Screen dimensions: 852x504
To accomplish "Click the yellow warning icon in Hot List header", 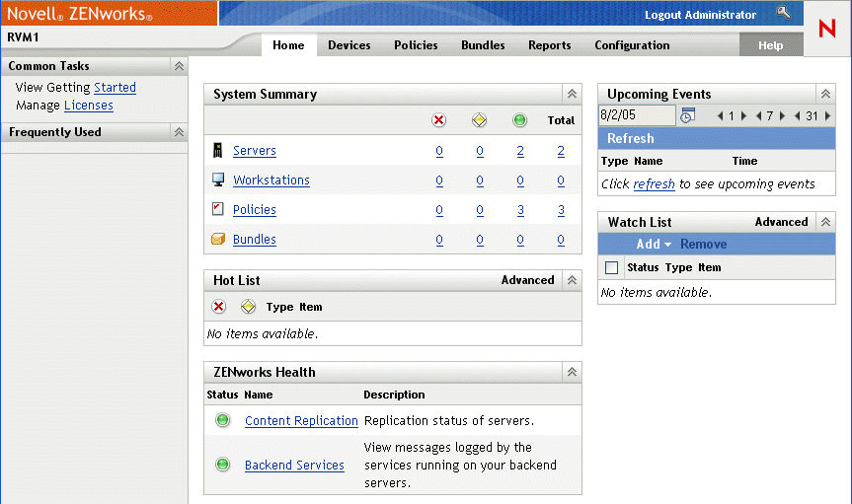I will (249, 307).
